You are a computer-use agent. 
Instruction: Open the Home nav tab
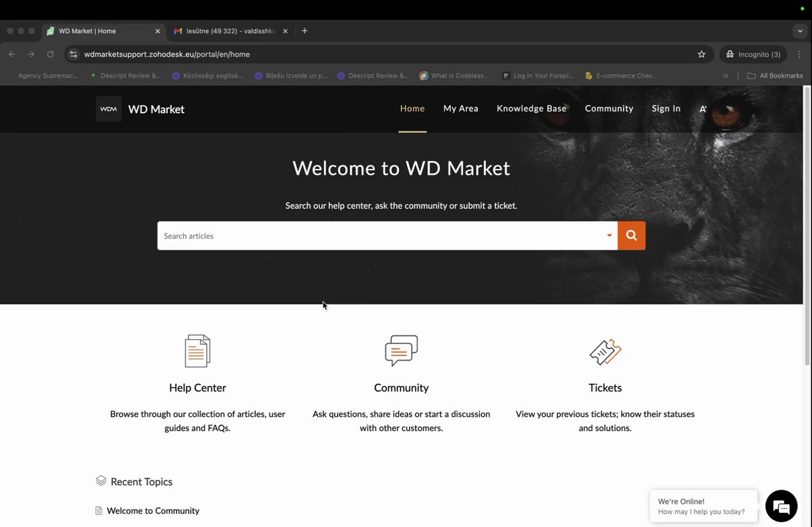(x=412, y=109)
